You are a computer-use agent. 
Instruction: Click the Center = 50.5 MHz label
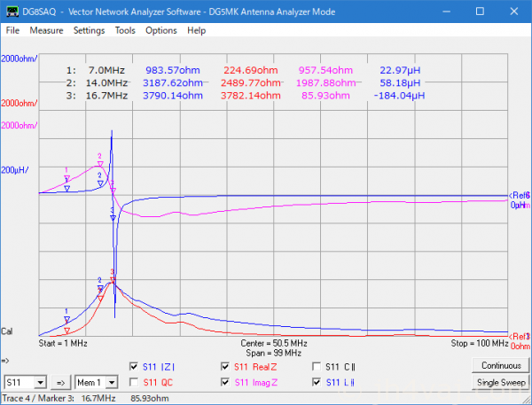(x=274, y=343)
